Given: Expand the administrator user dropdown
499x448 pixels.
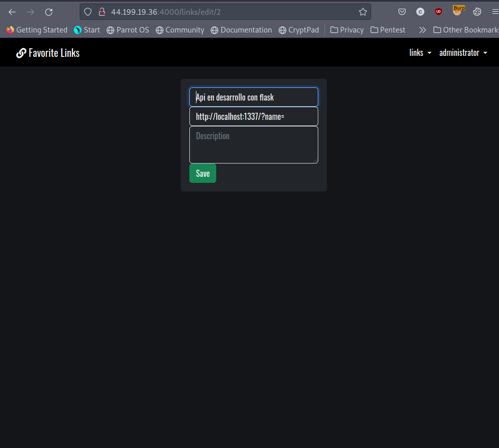Looking at the screenshot, I should pyautogui.click(x=463, y=53).
